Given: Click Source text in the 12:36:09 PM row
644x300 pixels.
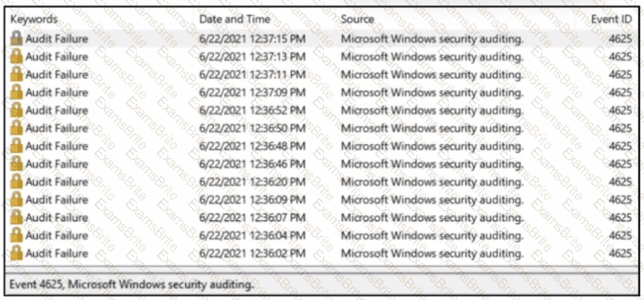Looking at the screenshot, I should (432, 200).
